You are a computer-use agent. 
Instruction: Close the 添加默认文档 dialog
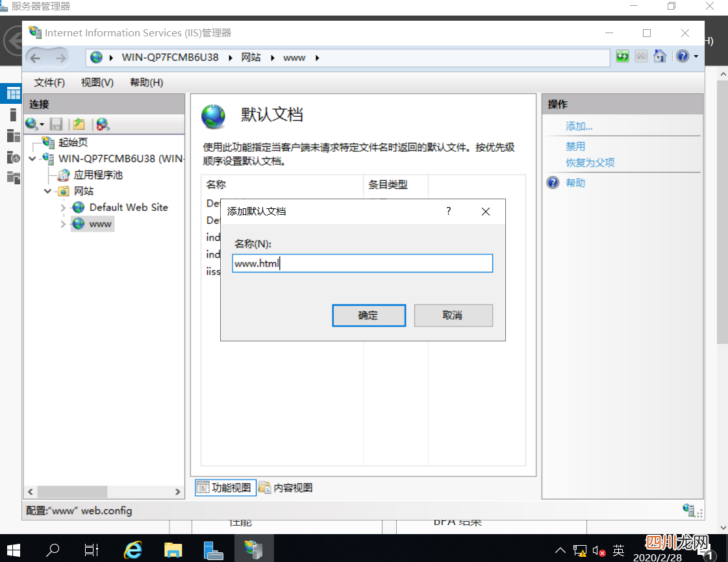point(486,212)
